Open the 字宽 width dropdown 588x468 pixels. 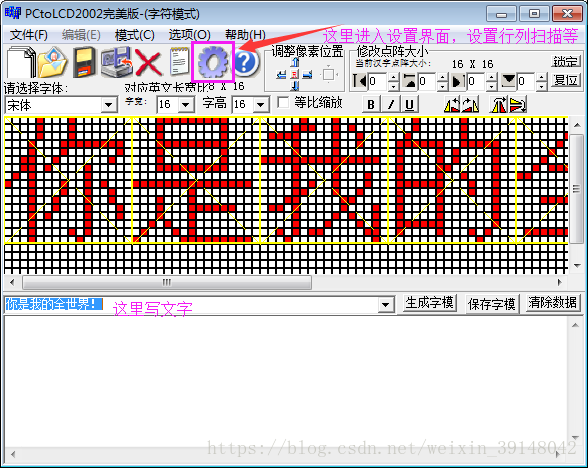click(x=186, y=104)
